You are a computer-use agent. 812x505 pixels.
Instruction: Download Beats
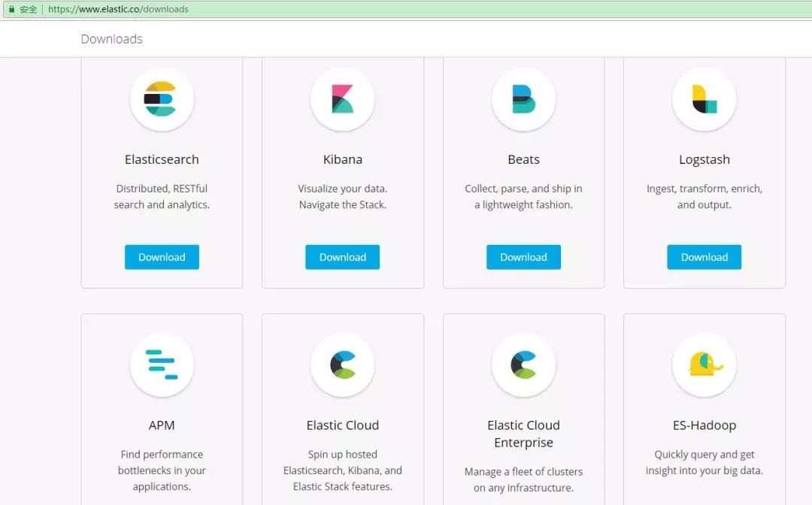(523, 257)
